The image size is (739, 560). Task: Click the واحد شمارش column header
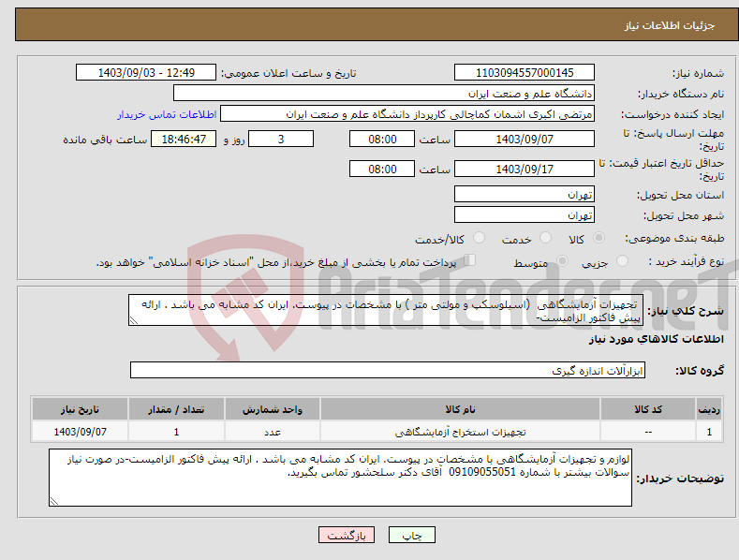coord(273,409)
